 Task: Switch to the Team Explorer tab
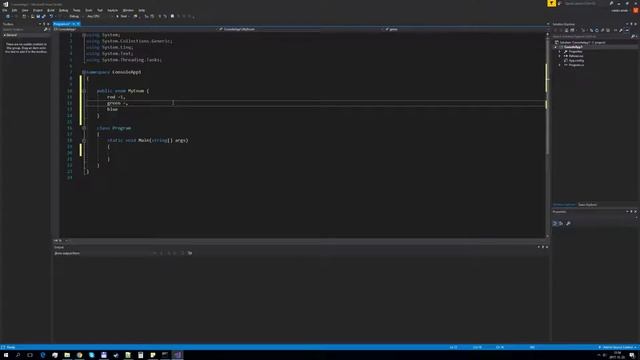tap(587, 204)
